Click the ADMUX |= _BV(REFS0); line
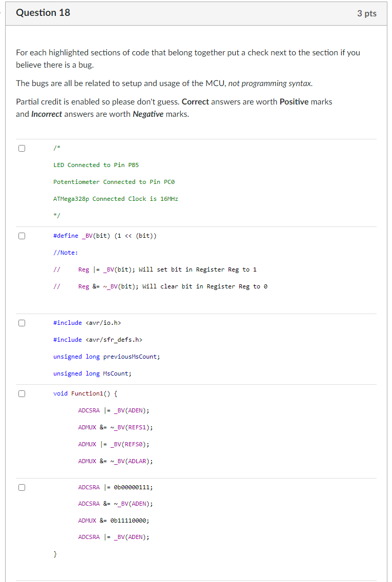Viewport: 392px width, 582px height. click(x=113, y=444)
